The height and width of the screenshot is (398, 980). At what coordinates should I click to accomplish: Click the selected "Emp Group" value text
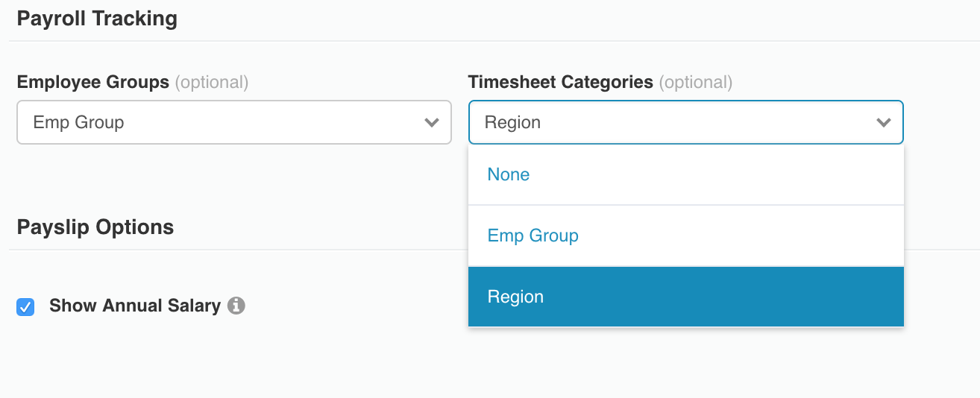78,122
